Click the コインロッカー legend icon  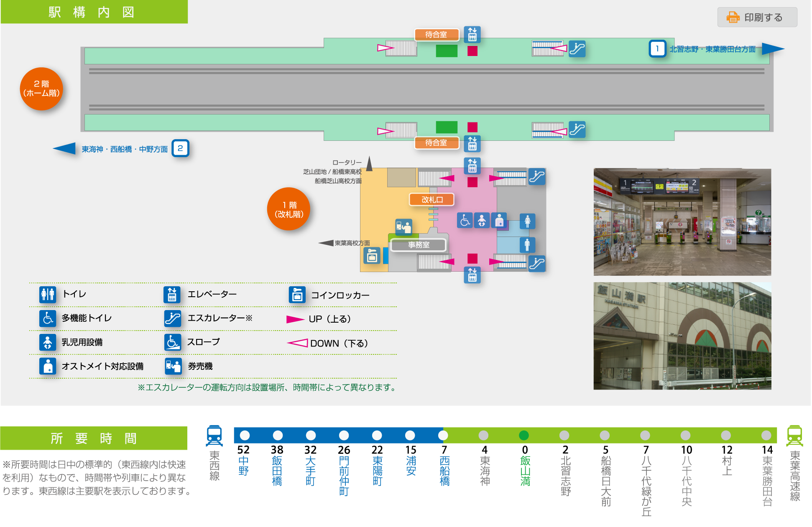point(297,295)
